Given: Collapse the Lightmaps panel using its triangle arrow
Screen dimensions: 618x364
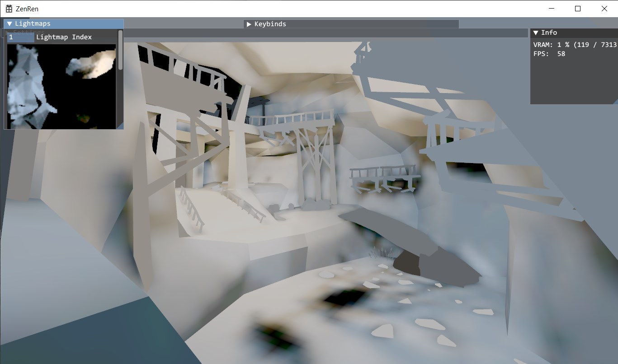Looking at the screenshot, I should pos(9,24).
